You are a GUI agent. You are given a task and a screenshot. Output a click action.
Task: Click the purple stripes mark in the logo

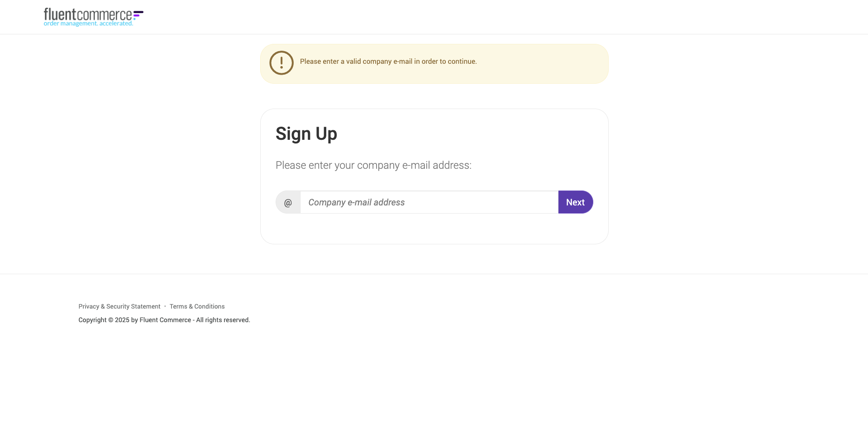pos(138,15)
